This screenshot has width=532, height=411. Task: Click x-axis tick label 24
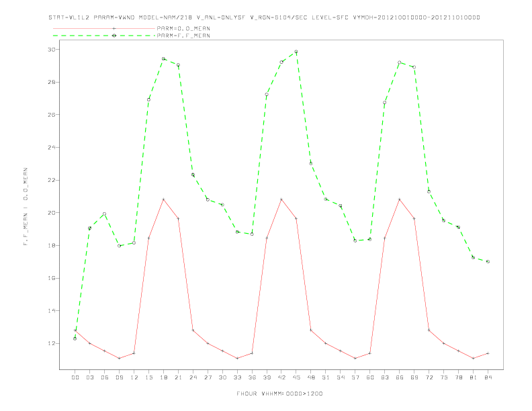[x=193, y=377]
